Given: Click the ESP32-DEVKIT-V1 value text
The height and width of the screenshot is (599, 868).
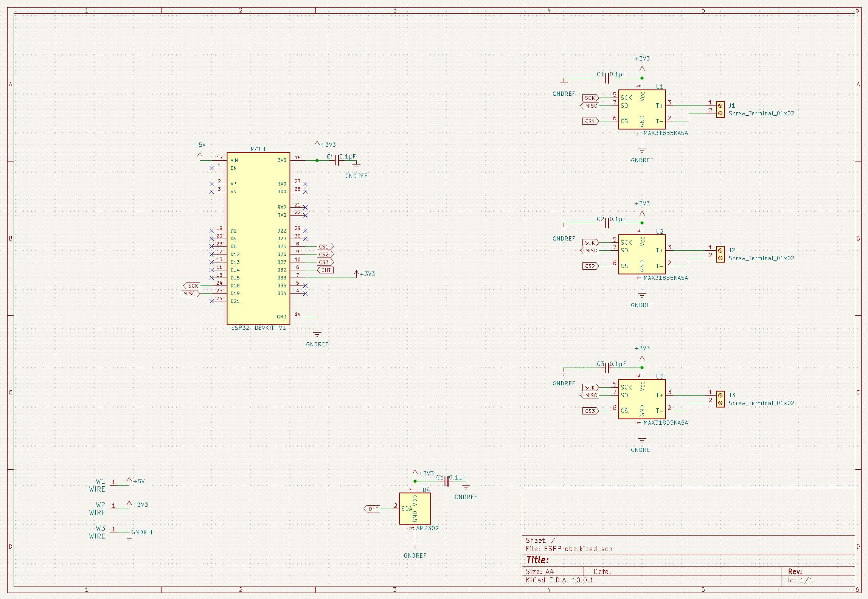Looking at the screenshot, I should coord(258,328).
